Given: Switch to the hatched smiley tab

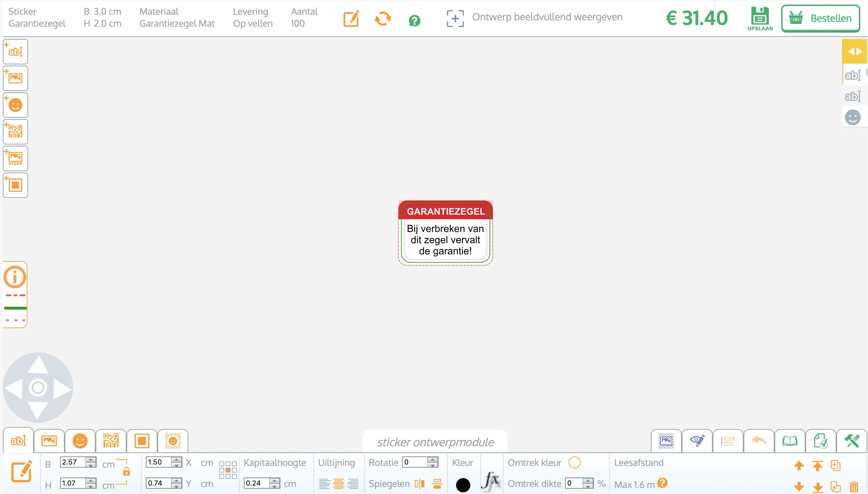Looking at the screenshot, I should coord(173,441).
